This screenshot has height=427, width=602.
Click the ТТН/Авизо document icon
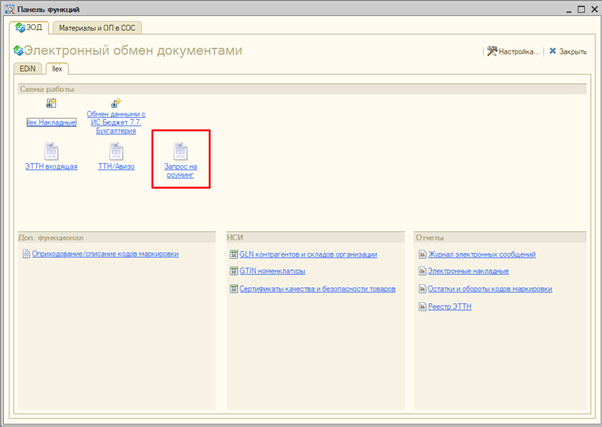tap(116, 151)
